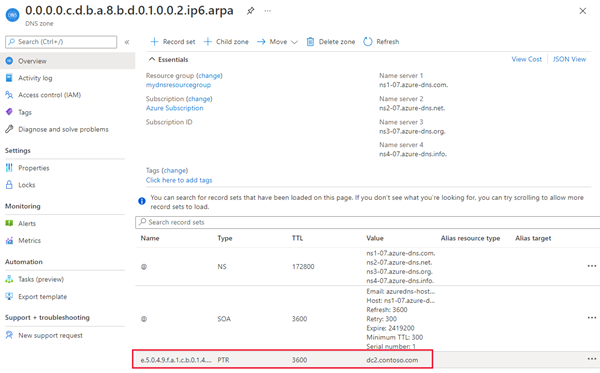Viewport: 600px width, 373px height.
Task: Open the Activity log page
Action: coord(35,78)
